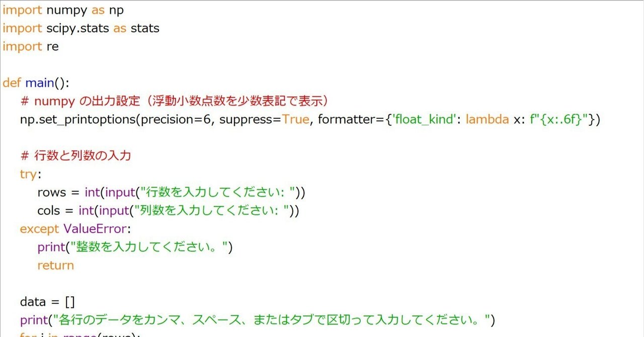644x337 pixels.
Task: Click 'np.set_printoptions' call
Action: click(x=77, y=120)
